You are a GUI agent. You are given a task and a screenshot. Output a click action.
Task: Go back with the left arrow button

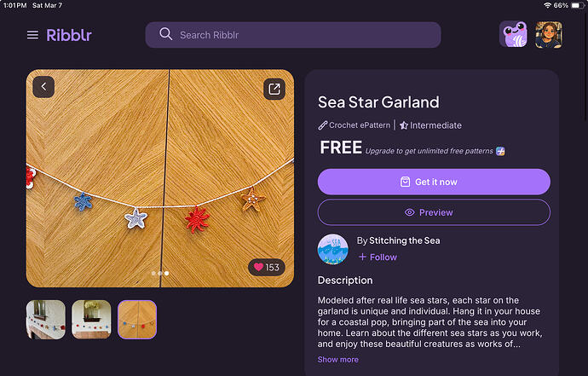(x=43, y=87)
